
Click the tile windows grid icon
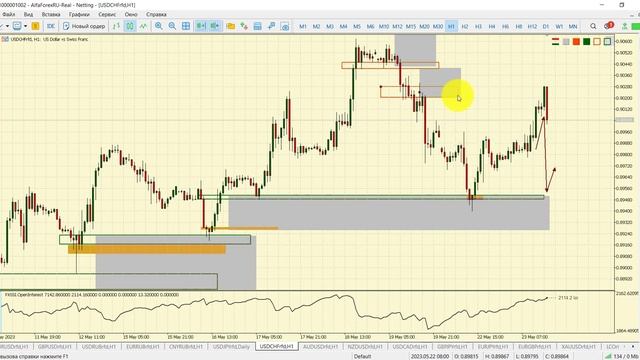point(186,26)
